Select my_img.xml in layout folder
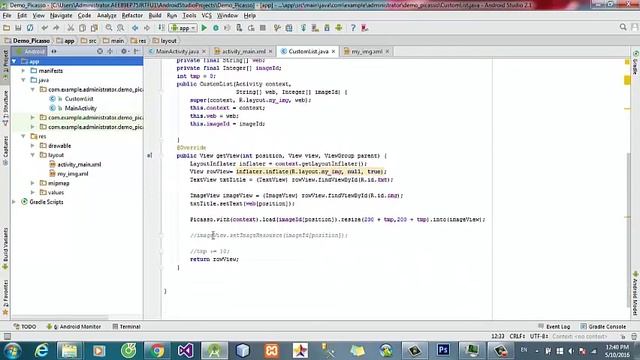The width and height of the screenshot is (640, 360). point(73,174)
